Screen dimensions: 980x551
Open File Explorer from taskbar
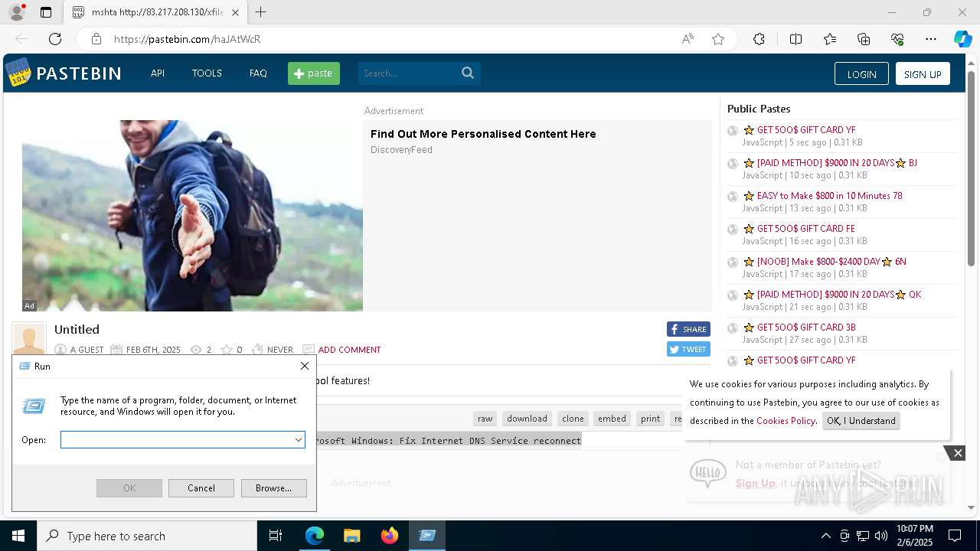(x=351, y=536)
